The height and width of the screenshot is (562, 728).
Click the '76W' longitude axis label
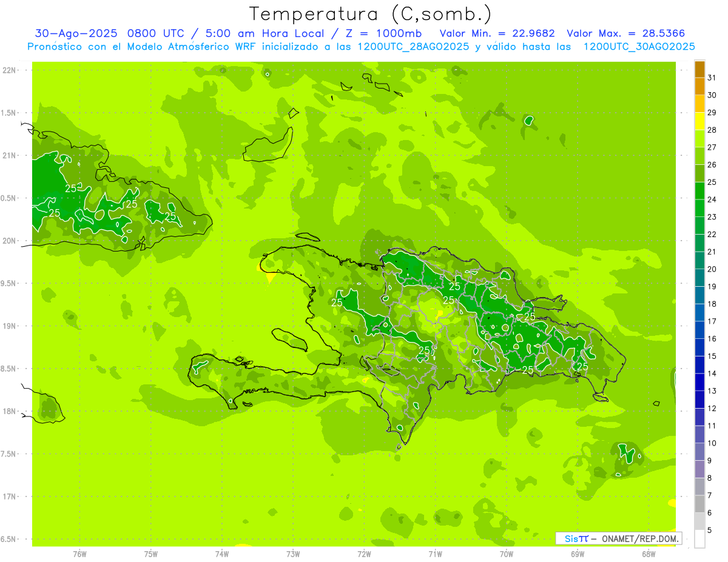pyautogui.click(x=79, y=554)
